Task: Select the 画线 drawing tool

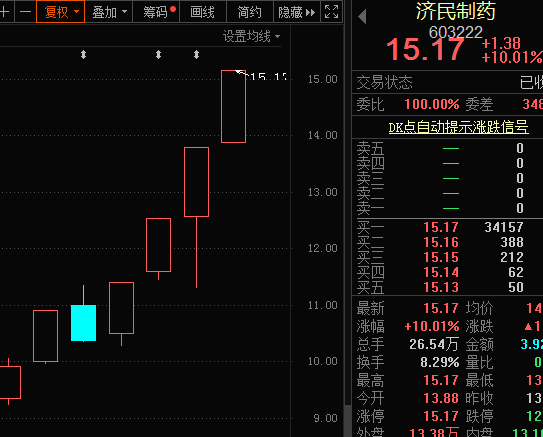Action: (203, 12)
